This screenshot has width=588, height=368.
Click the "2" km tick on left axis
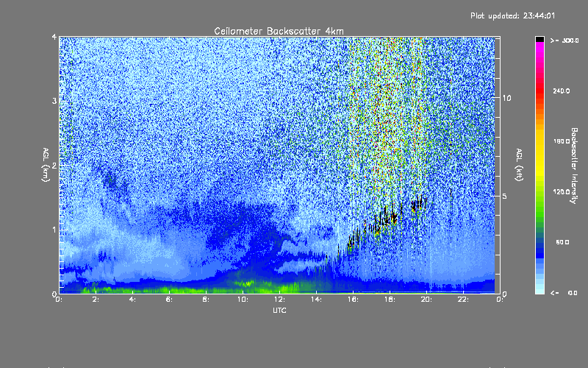point(54,165)
